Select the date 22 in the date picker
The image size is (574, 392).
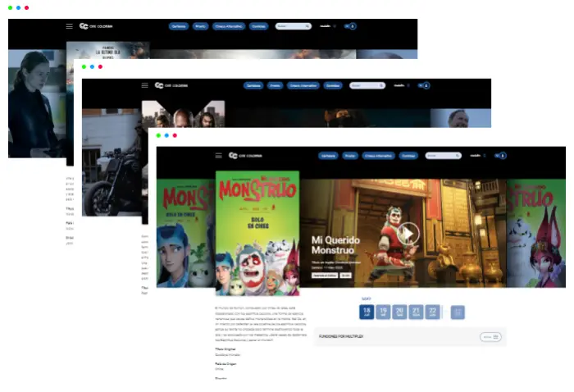(x=432, y=312)
